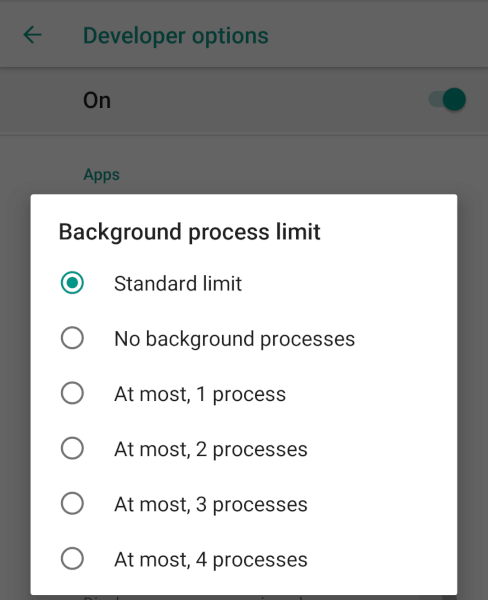The height and width of the screenshot is (600, 488).
Task: Pick the At most, 3 processes radio circle
Action: pos(72,503)
